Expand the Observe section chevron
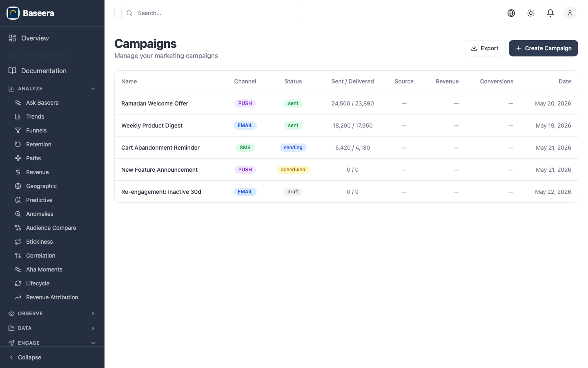 (93, 314)
